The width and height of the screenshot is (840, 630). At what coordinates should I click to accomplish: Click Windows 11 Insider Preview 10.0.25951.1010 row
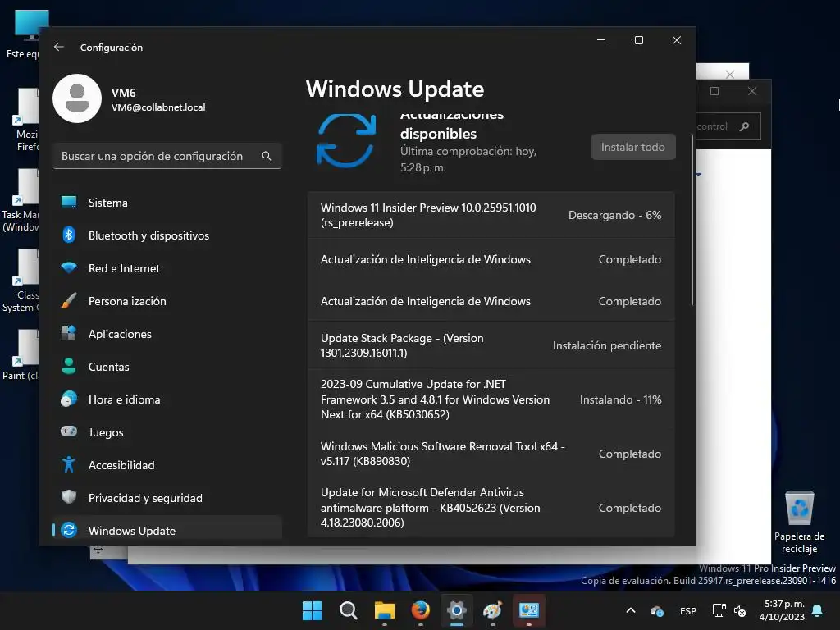[491, 215]
